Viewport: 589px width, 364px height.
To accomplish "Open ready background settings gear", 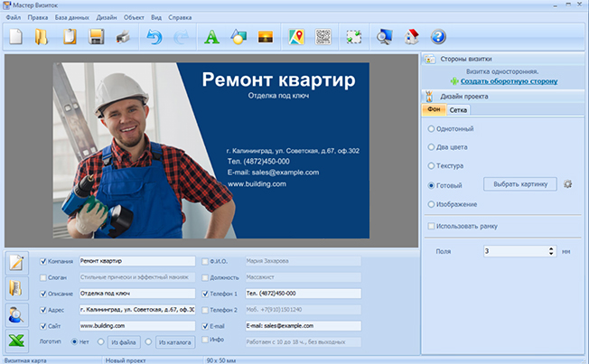I will tap(568, 184).
